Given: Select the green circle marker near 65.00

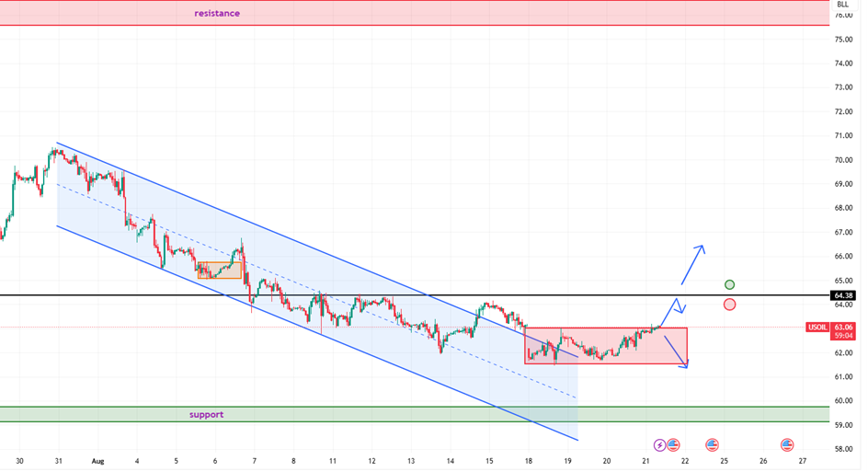Looking at the screenshot, I should 729,284.
